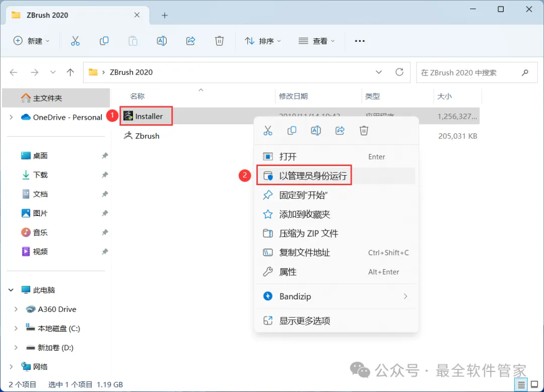Click the Rename icon in the toolbar
Image resolution: width=544 pixels, height=392 pixels.
click(162, 41)
